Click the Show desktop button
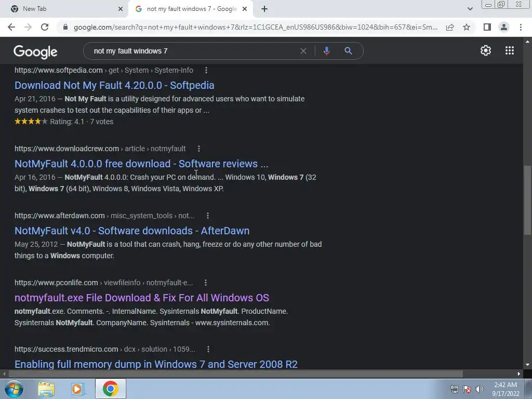Image resolution: width=532 pixels, height=399 pixels. (528, 389)
